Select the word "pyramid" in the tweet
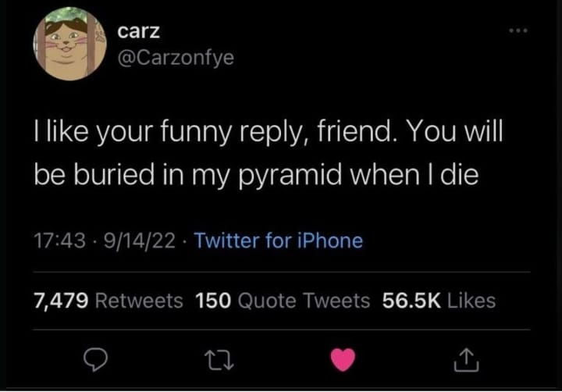 (x=290, y=176)
